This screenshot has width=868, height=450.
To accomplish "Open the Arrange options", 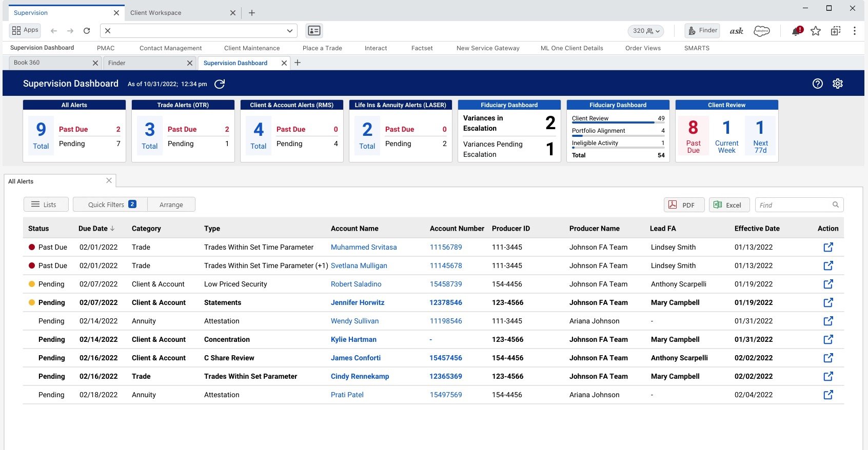I will (x=171, y=204).
